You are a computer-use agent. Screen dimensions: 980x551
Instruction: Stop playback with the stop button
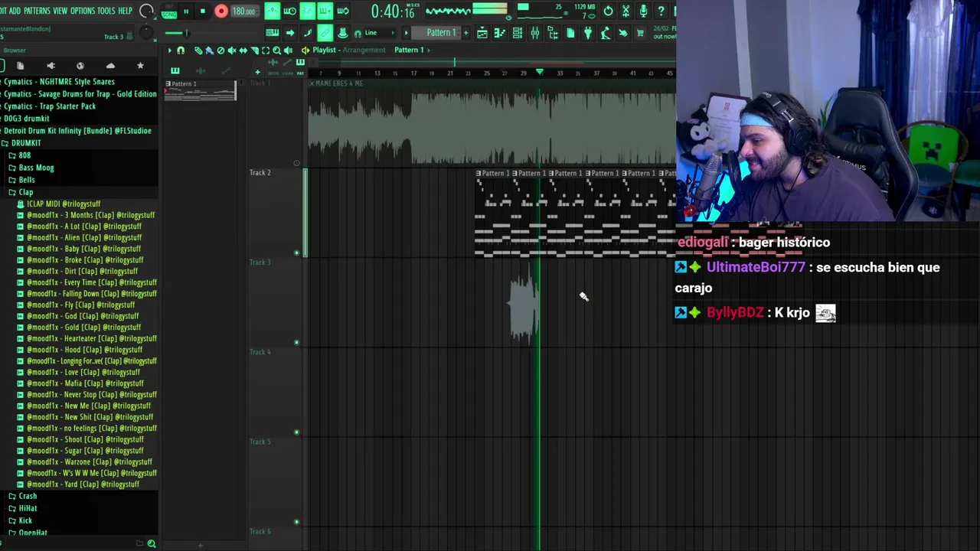[x=203, y=11]
